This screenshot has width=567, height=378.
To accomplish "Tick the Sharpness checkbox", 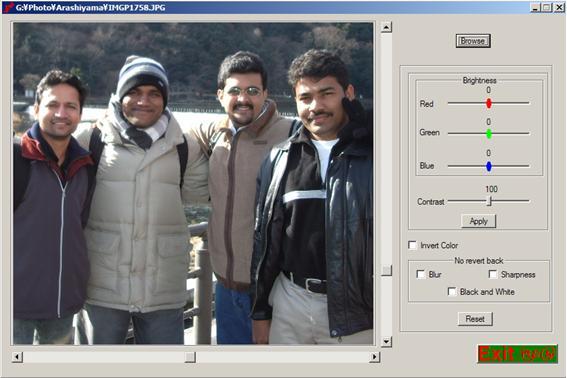I will [x=493, y=274].
